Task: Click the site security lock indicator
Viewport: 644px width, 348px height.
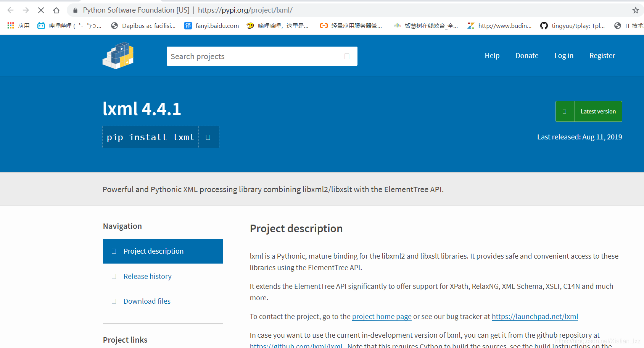Action: [x=75, y=10]
